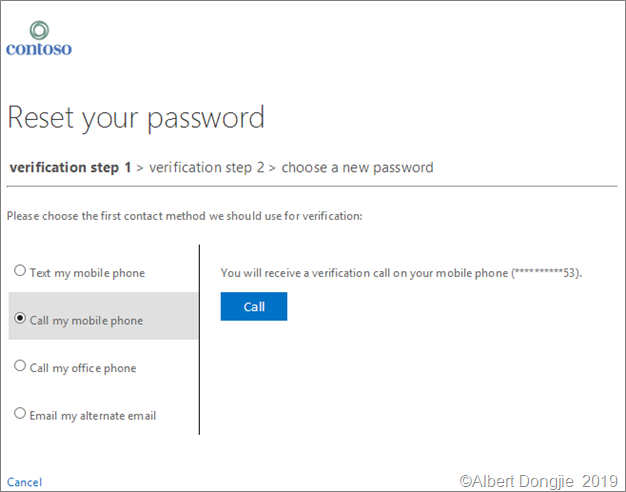The image size is (626, 492).
Task: Enable the Email my alternate email radio button
Action: [20, 413]
